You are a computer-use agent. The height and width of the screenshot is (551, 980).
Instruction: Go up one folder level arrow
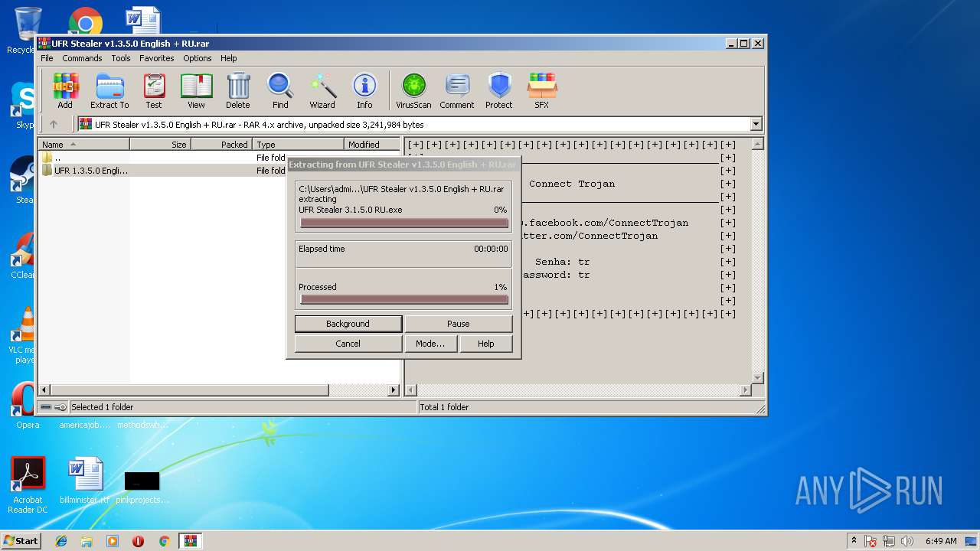(x=54, y=124)
